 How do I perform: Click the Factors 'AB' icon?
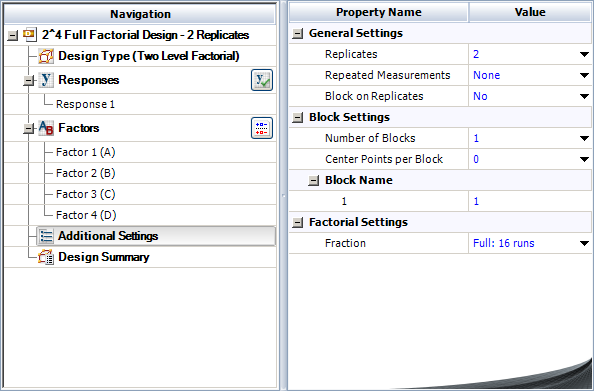46,128
